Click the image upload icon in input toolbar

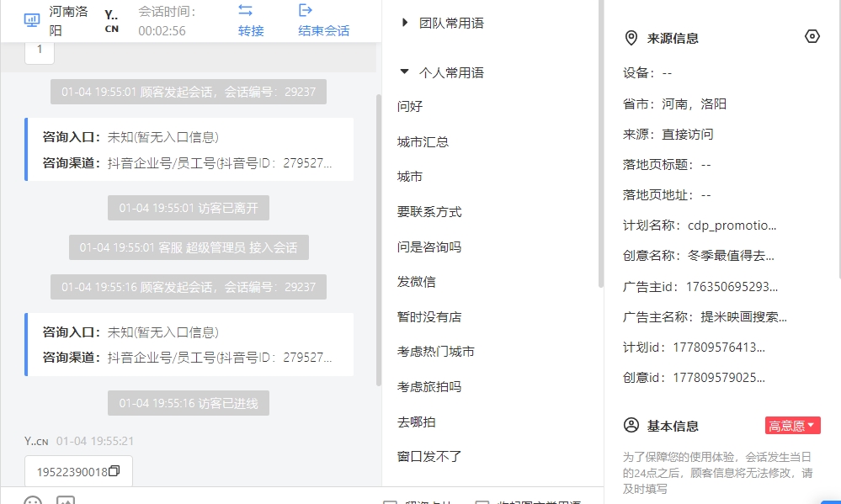[x=66, y=501]
